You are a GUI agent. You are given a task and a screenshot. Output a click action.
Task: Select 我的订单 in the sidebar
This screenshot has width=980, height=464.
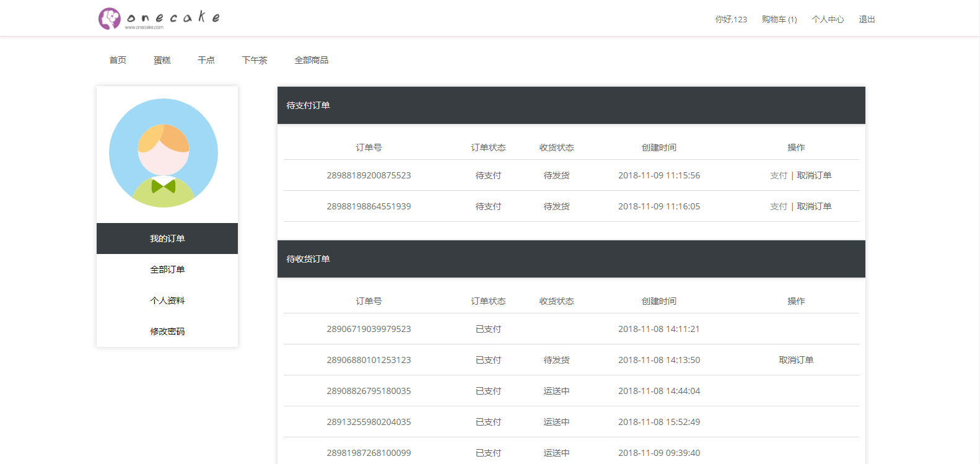(167, 239)
